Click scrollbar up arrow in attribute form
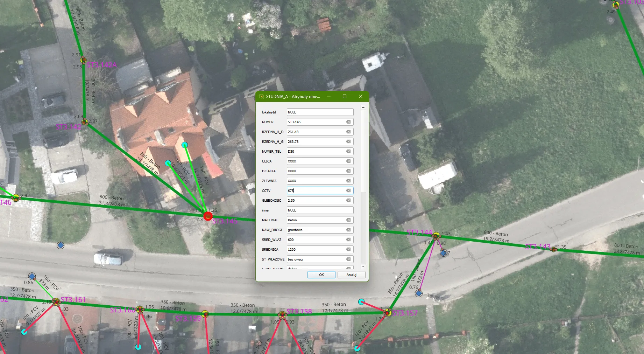This screenshot has width=644, height=354. click(363, 107)
